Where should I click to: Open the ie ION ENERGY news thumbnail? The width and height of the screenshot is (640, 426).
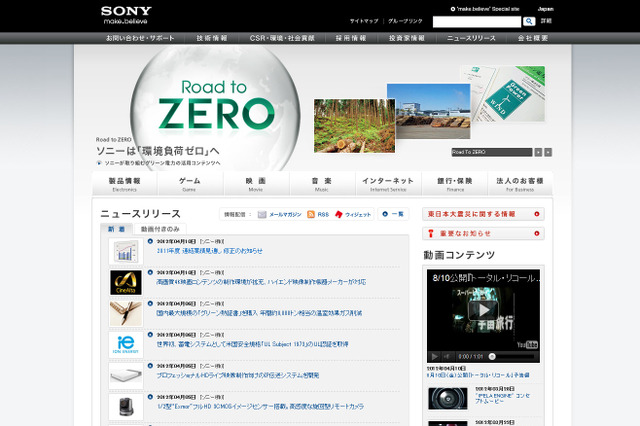pos(126,345)
